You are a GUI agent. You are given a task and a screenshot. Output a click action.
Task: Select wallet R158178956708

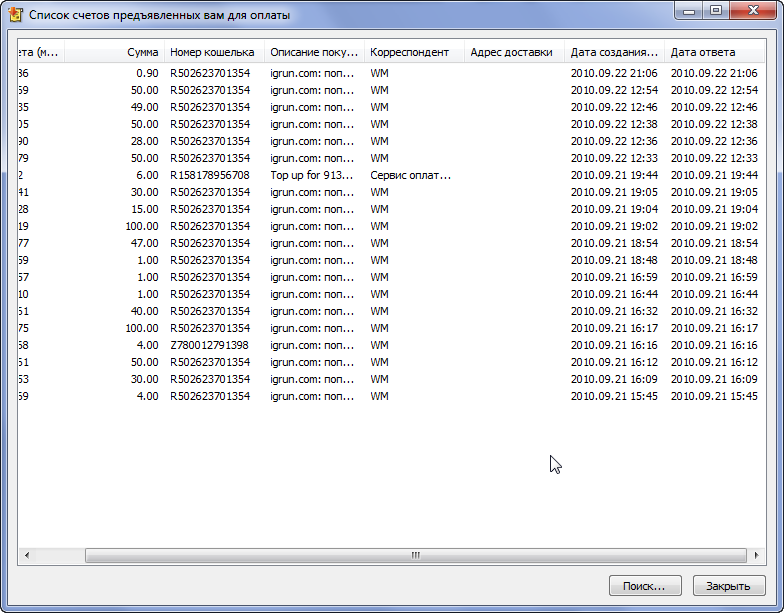pyautogui.click(x=210, y=175)
